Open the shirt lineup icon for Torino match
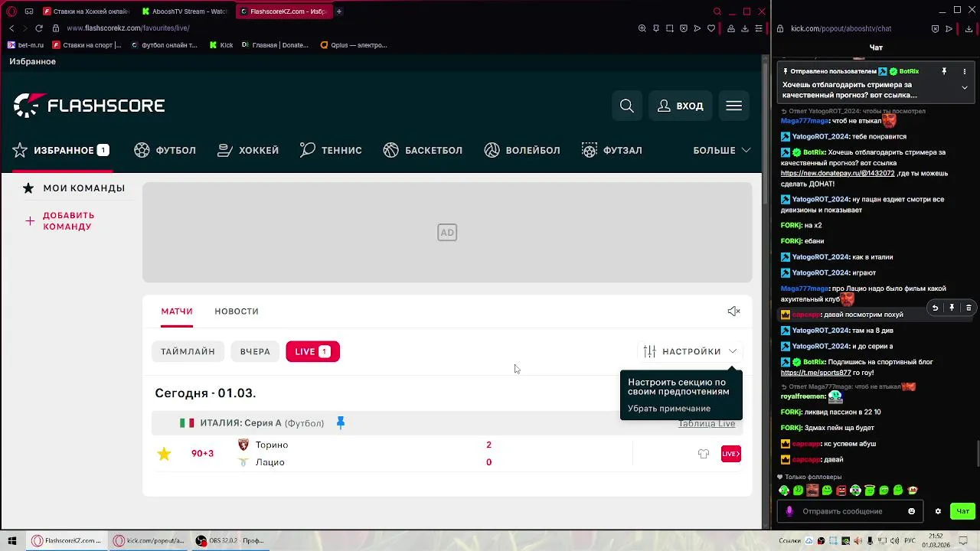Screen dimensions: 980x551 [704, 454]
